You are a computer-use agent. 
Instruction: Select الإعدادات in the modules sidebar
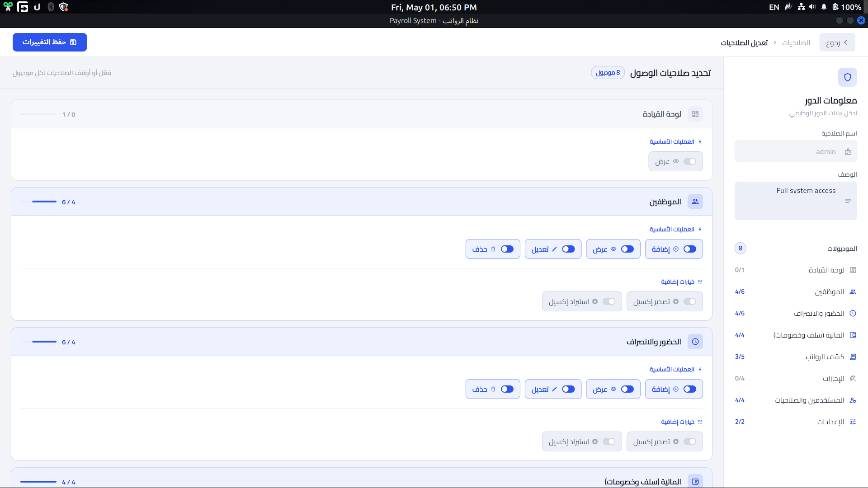796,422
